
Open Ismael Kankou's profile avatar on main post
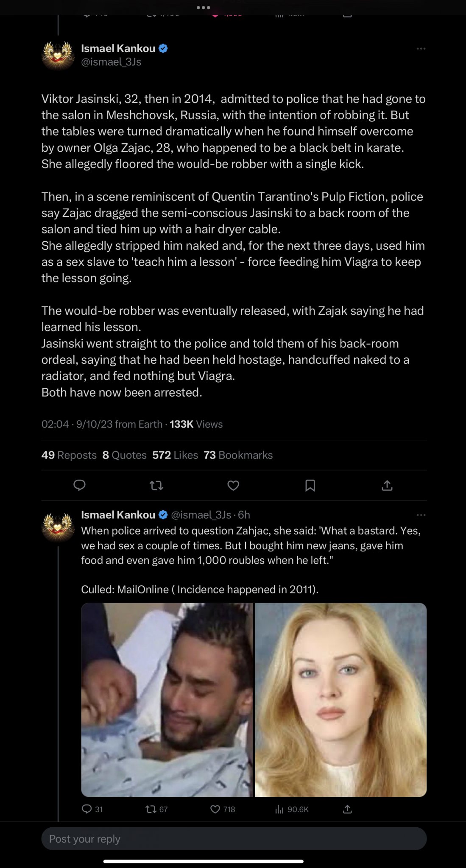tap(58, 55)
